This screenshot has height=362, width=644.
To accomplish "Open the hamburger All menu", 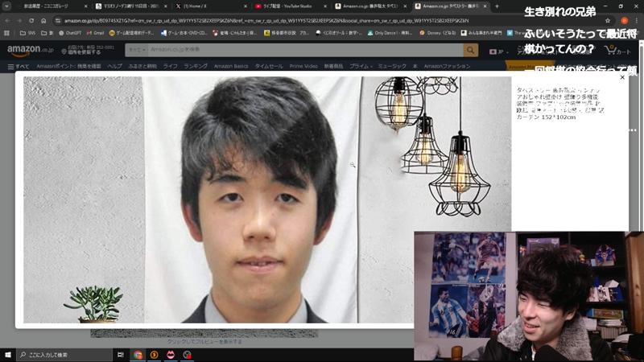I will coord(18,66).
